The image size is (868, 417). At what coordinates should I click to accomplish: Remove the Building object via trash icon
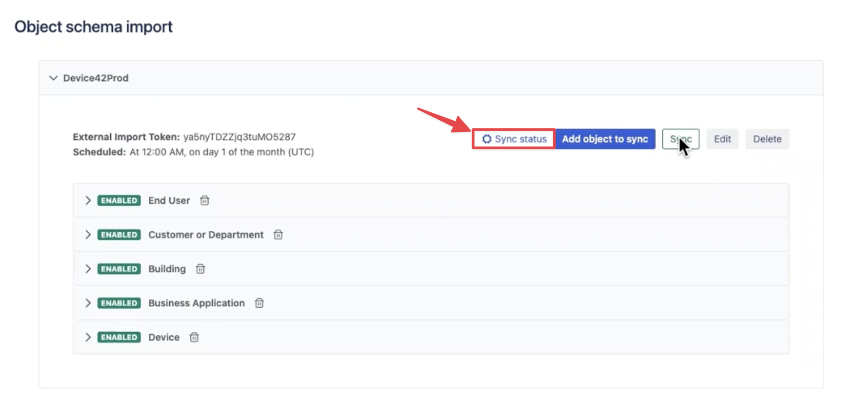pyautogui.click(x=200, y=269)
